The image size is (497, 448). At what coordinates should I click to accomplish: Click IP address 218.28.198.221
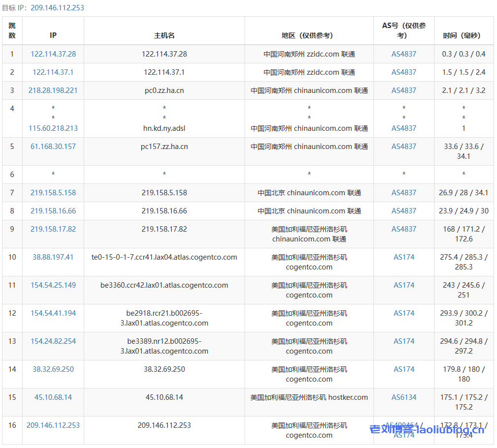click(x=53, y=90)
